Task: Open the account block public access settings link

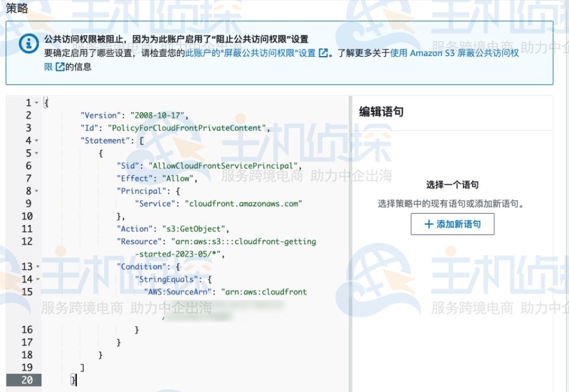Action: coord(250,53)
